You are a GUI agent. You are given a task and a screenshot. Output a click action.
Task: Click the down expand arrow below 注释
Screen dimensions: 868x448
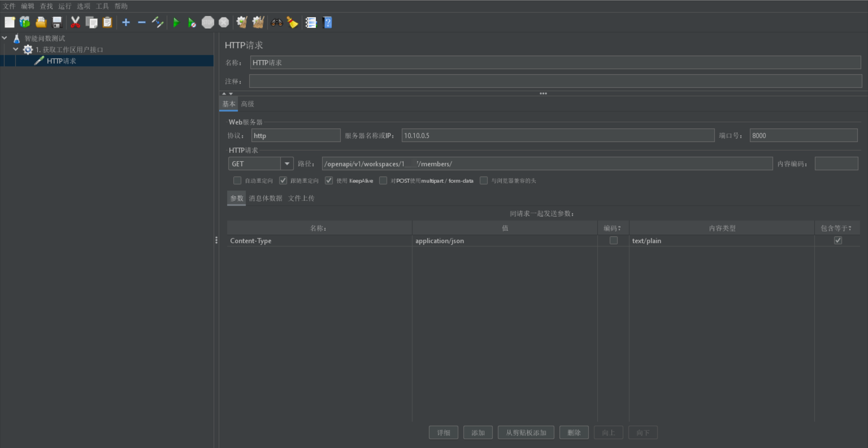(x=231, y=94)
